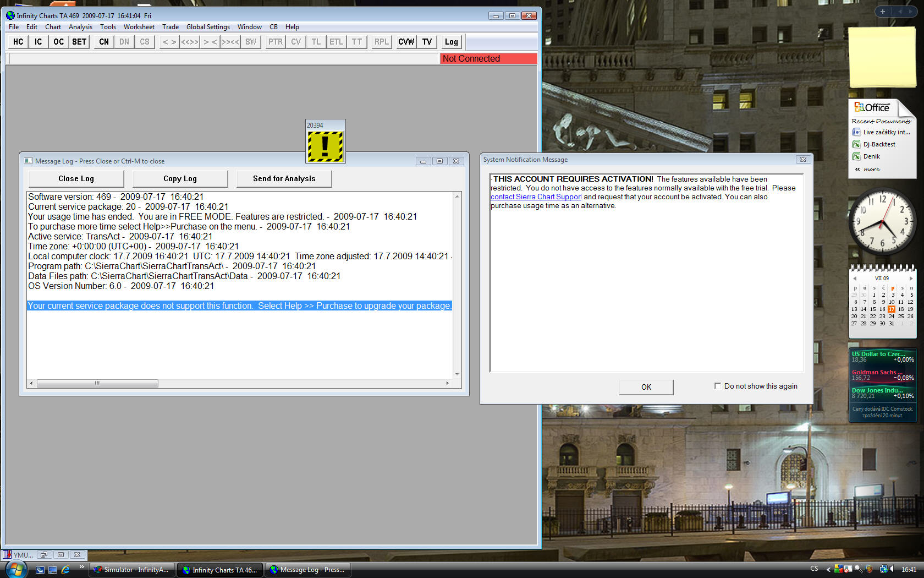Open the File menu
924x578 pixels.
14,27
